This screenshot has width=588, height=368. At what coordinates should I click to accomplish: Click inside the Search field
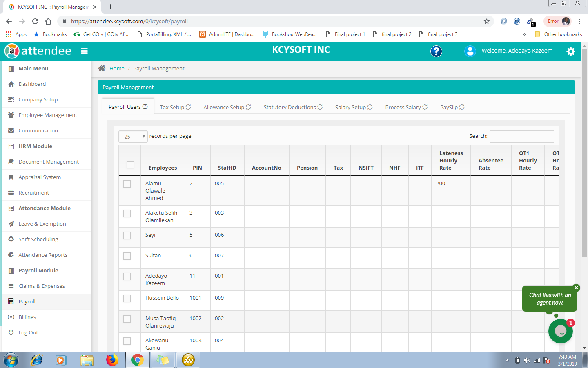click(522, 137)
